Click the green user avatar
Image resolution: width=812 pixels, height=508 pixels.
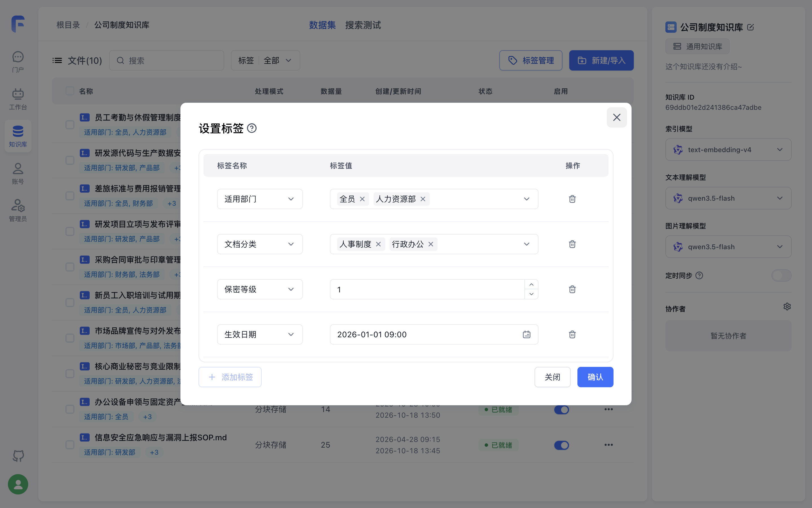[18, 484]
